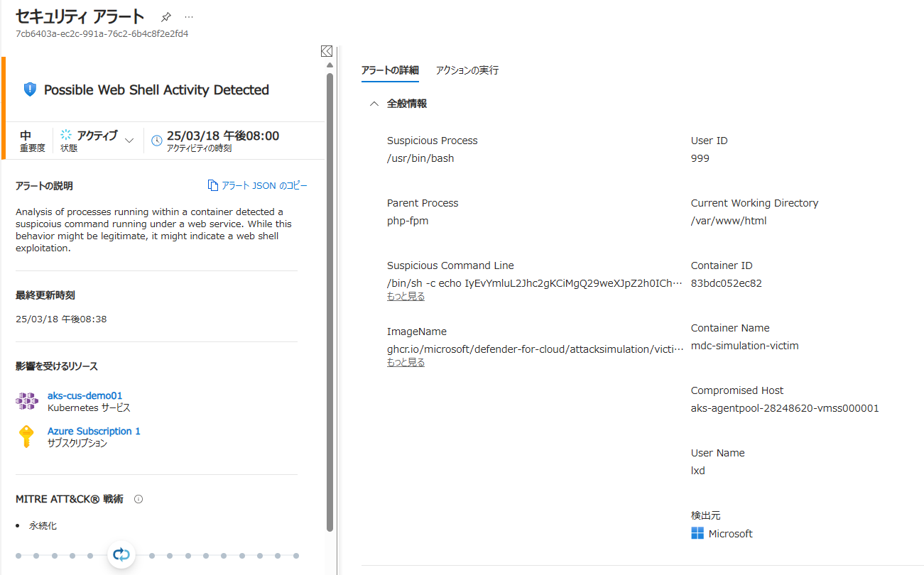The width and height of the screenshot is (924, 575).
Task: Select the User ID value 999
Action: [700, 158]
